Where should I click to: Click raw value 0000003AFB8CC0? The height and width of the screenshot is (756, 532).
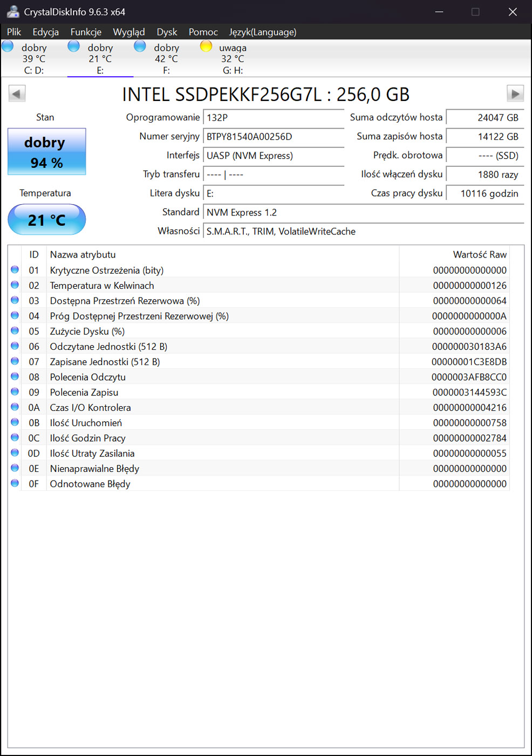(469, 377)
